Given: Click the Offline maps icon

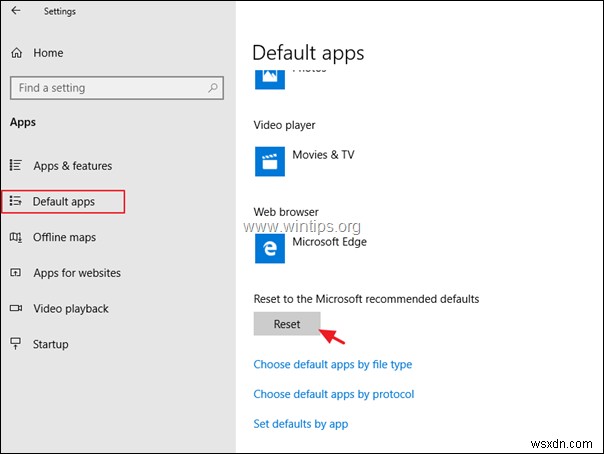Looking at the screenshot, I should [15, 237].
